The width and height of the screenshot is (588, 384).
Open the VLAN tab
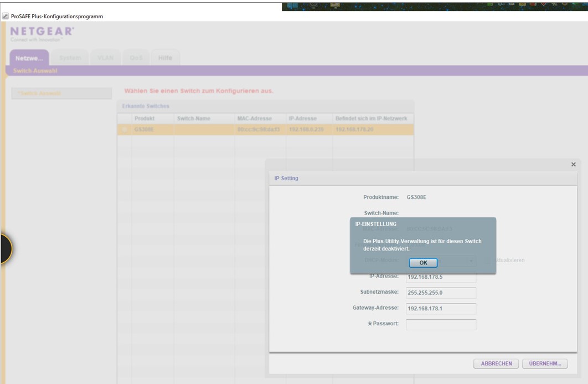pos(105,58)
